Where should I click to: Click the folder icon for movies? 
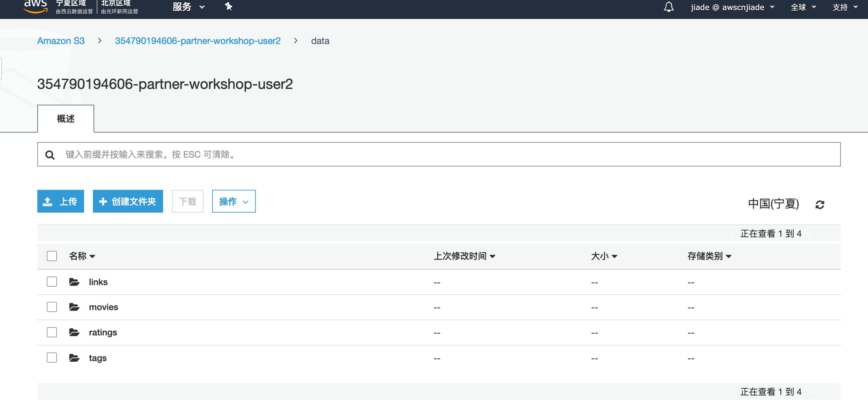point(74,307)
